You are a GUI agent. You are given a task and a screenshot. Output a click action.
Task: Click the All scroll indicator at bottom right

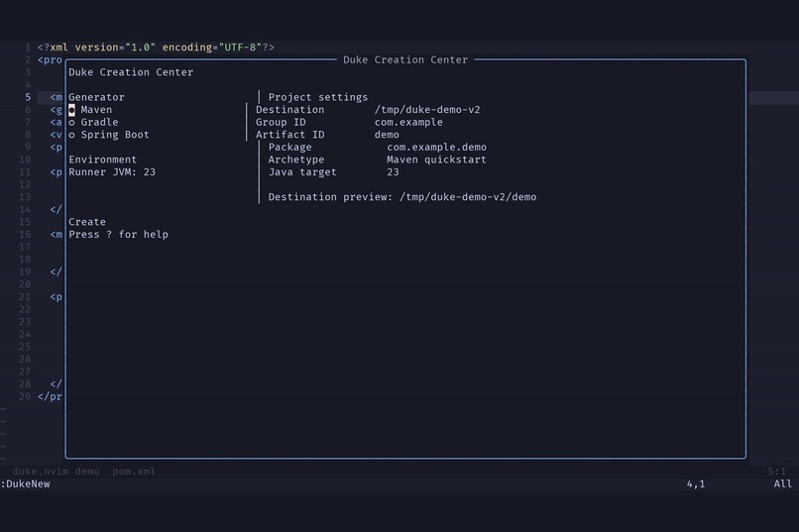click(x=783, y=484)
